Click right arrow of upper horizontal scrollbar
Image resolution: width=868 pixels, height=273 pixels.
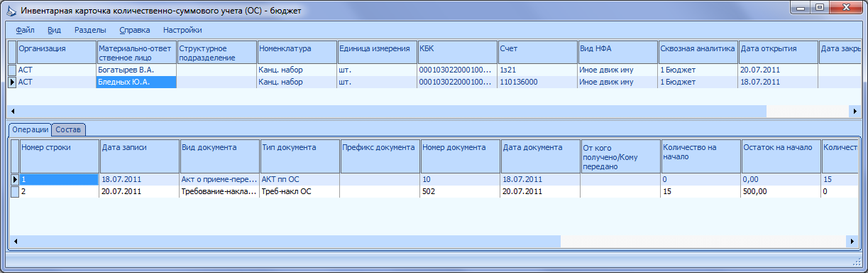[x=855, y=112]
